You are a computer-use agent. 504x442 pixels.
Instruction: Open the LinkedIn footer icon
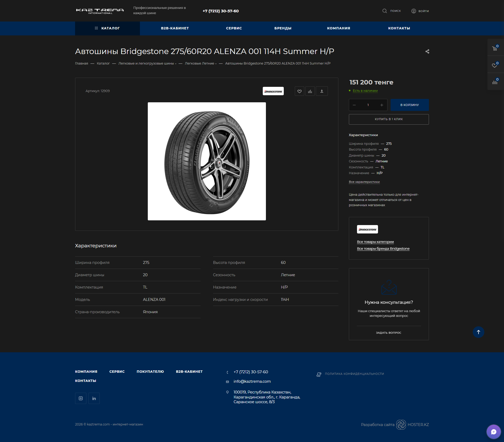(94, 398)
